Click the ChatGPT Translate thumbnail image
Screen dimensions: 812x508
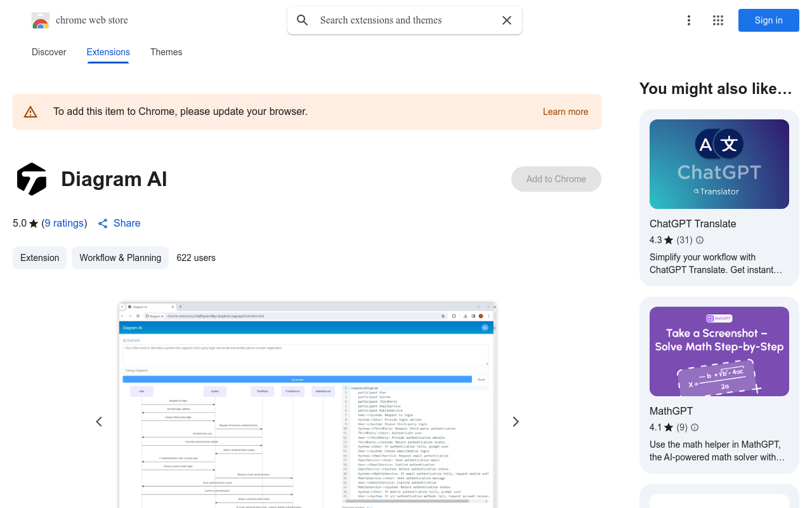[719, 164]
